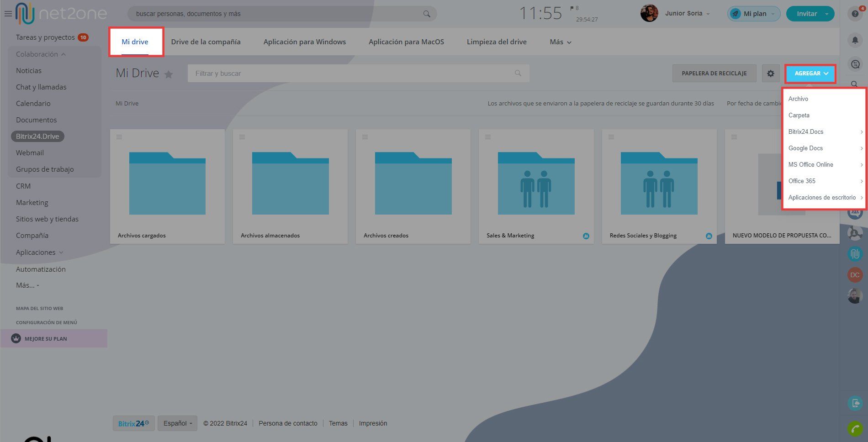868x442 pixels.
Task: Click the crown icon beside Mejore su plan
Action: pos(16,338)
